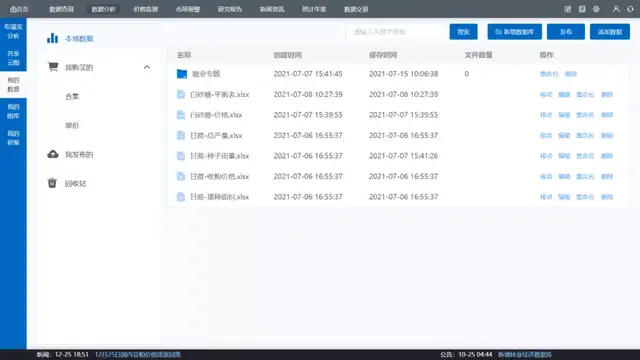Click the shopping cart icon in sidebar
This screenshot has height=360, width=640.
(x=53, y=67)
